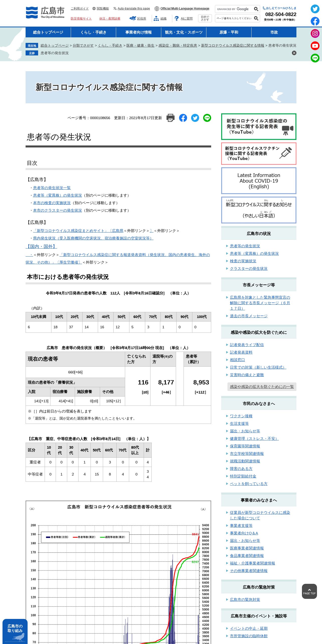322x644 pixels.
Task: Open sidebar 過去の市長メッセージ link
Action: click(249, 316)
